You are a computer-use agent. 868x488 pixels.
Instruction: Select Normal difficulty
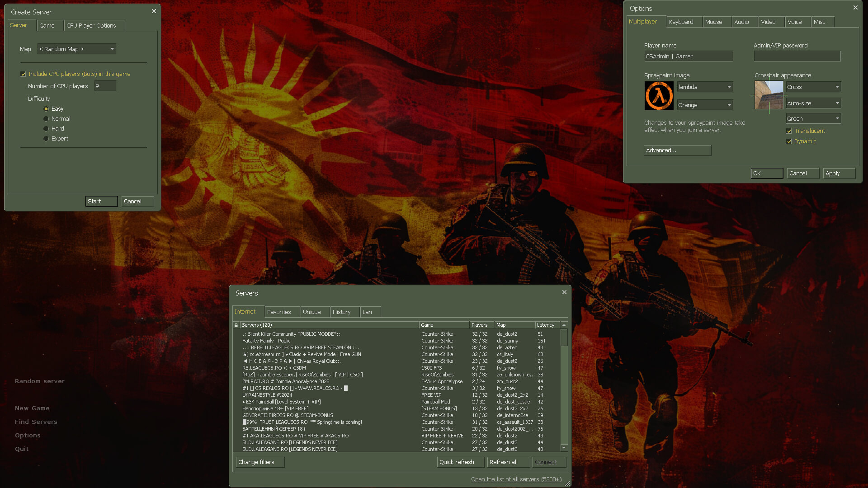[x=46, y=119]
